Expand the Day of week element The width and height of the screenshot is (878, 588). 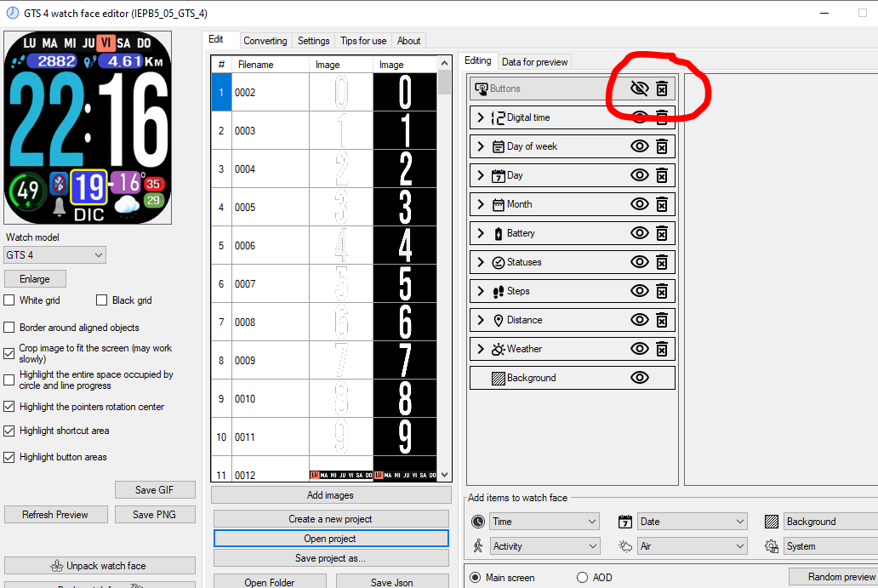481,146
